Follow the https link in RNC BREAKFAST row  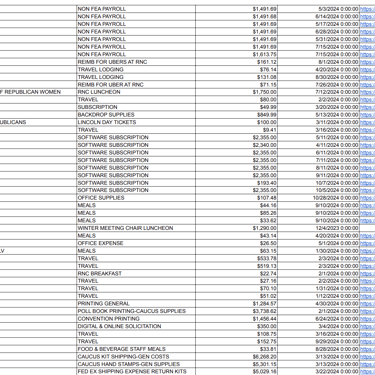point(367,273)
